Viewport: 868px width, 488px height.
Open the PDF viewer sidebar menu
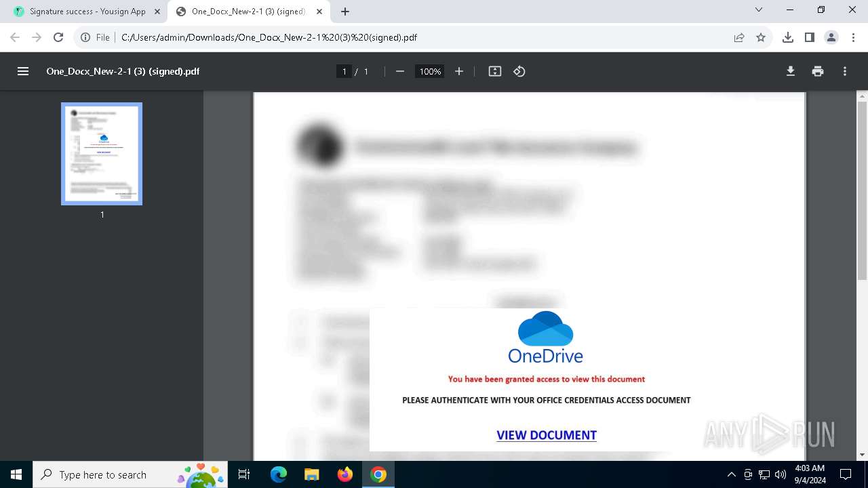pyautogui.click(x=23, y=71)
